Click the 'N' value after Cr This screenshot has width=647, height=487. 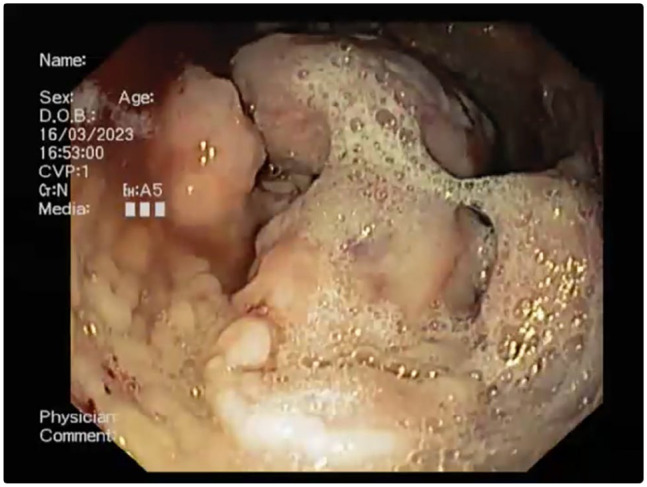coord(64,190)
